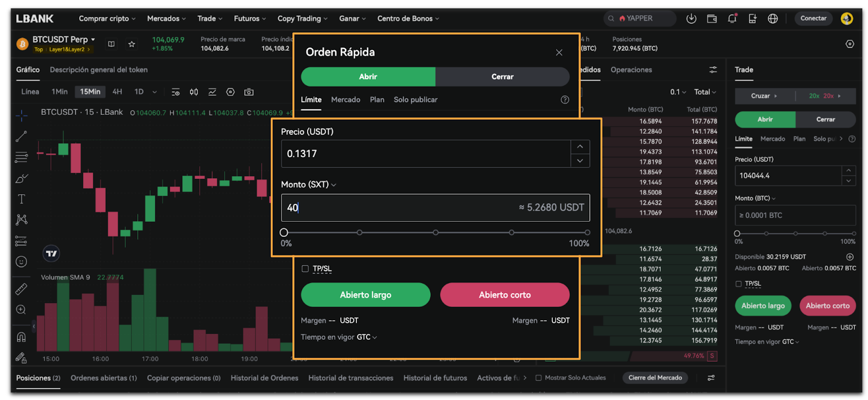Open Monto (SXT) unit dropdown

[x=309, y=185]
